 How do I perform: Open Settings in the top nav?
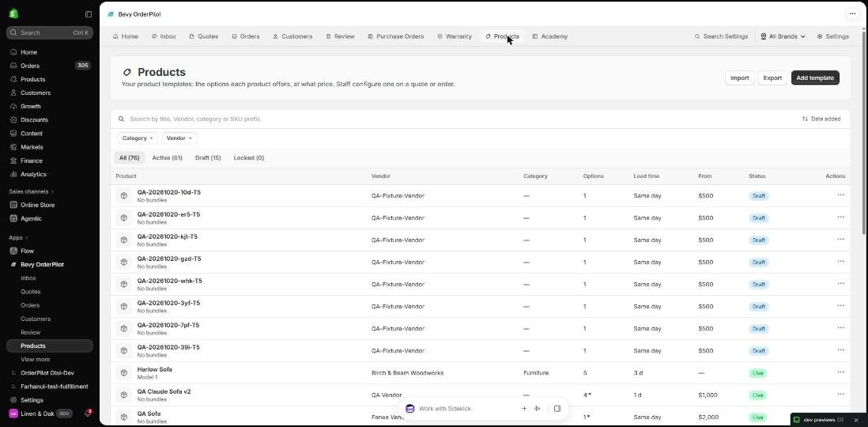[832, 36]
